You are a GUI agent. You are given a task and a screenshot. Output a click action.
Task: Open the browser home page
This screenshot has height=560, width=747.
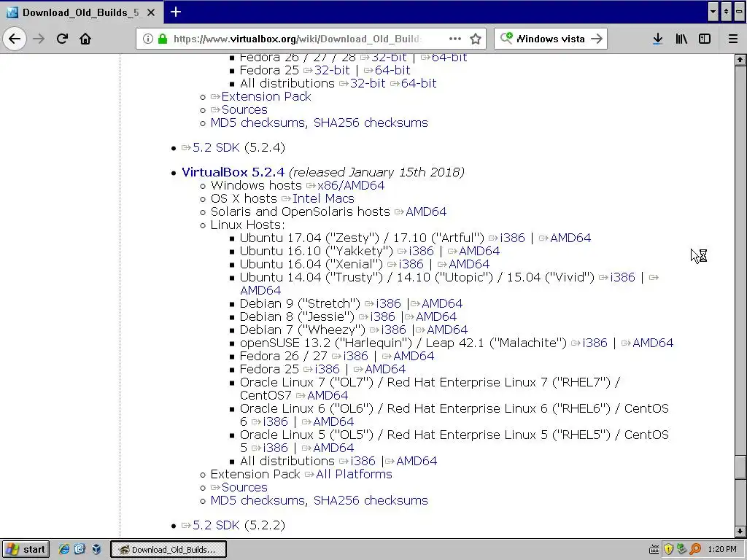[x=85, y=39]
